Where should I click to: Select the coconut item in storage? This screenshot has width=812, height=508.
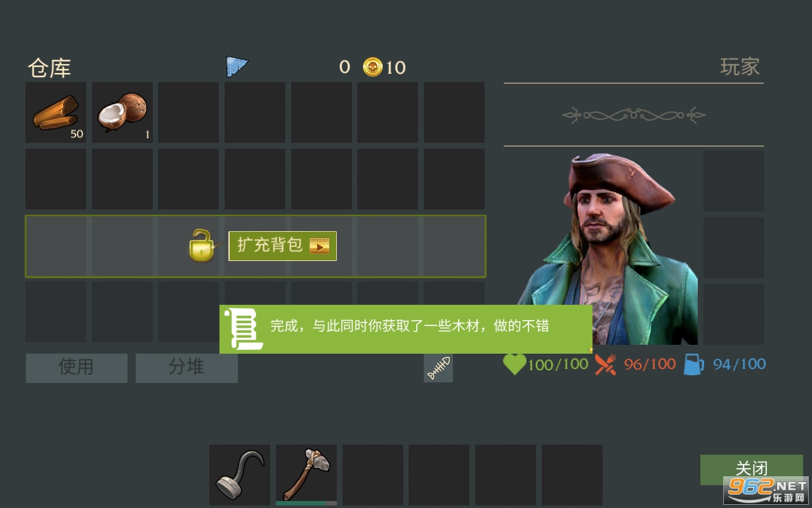point(122,112)
